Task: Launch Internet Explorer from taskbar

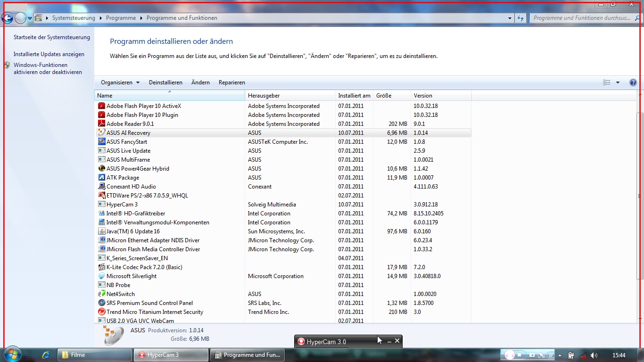Action: coord(46,355)
